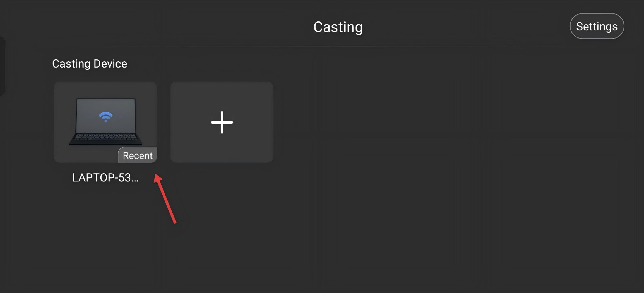
Task: Click the blue Wi-Fi icon on laptop
Action: coord(106,117)
